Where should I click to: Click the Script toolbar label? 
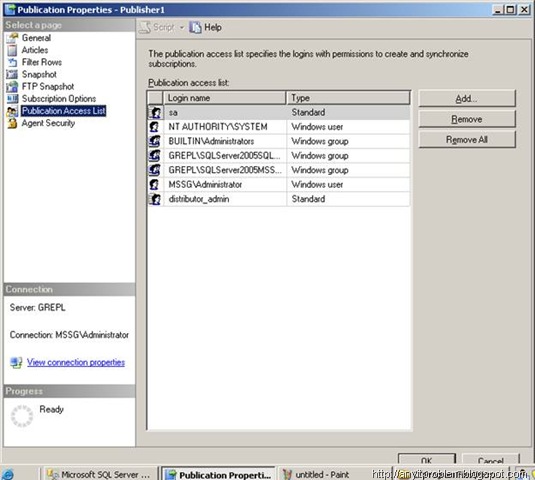tap(164, 27)
